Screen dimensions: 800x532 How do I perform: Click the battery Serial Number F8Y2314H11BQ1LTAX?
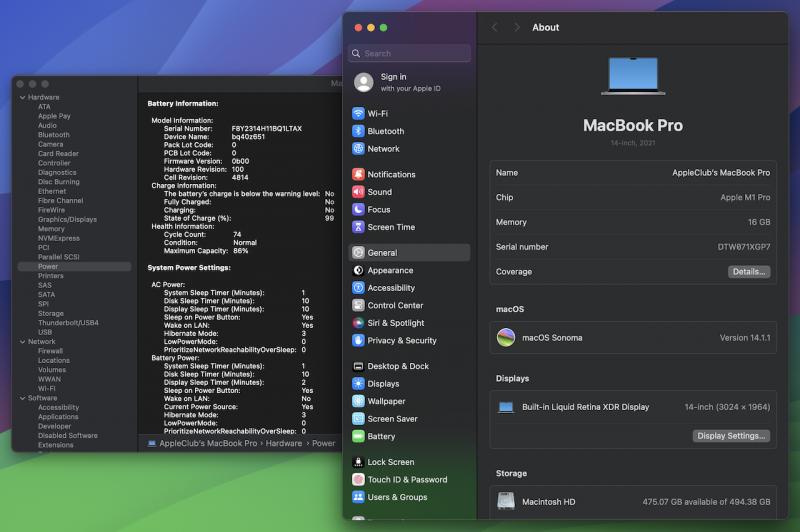266,129
